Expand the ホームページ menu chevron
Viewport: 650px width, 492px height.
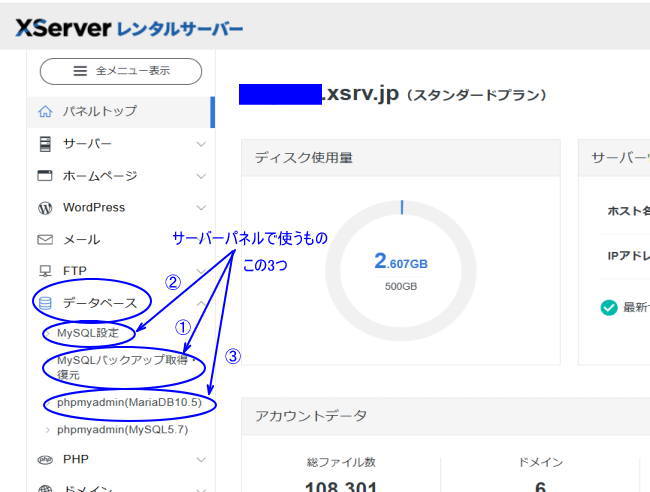tap(201, 176)
